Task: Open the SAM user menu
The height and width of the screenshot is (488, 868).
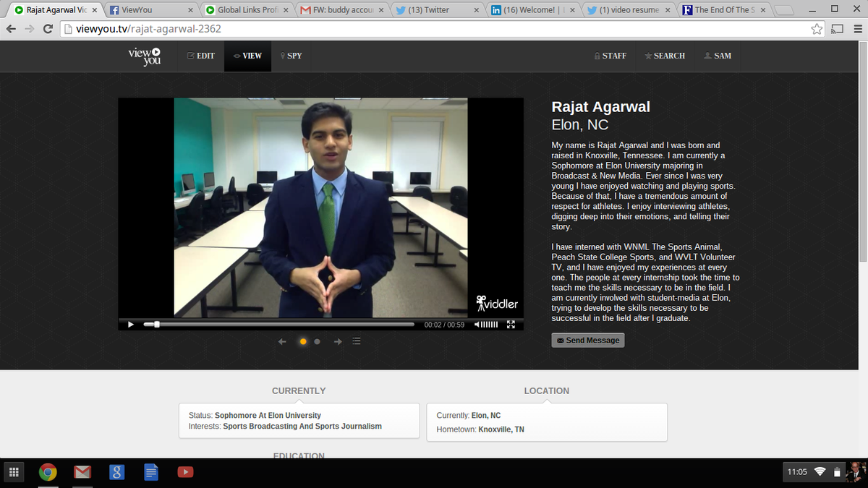Action: pyautogui.click(x=718, y=56)
